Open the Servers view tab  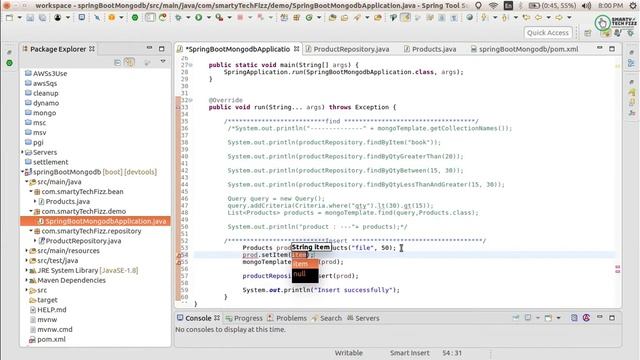coord(363,318)
